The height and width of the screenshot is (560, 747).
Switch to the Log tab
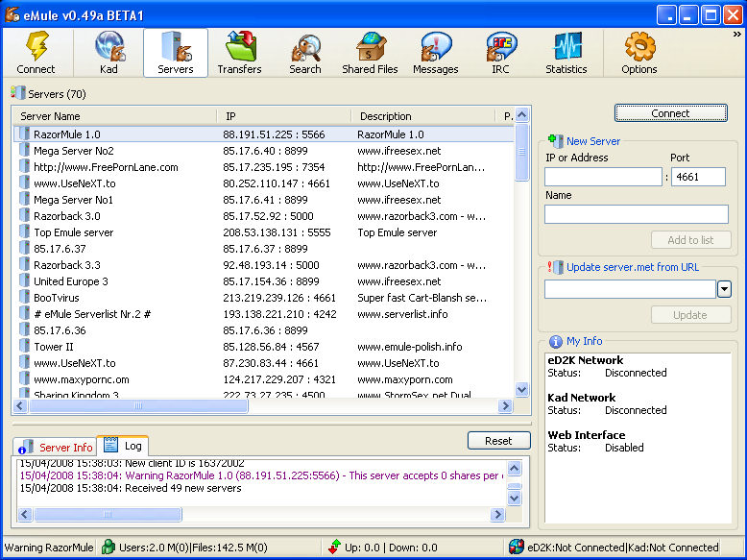tap(123, 446)
